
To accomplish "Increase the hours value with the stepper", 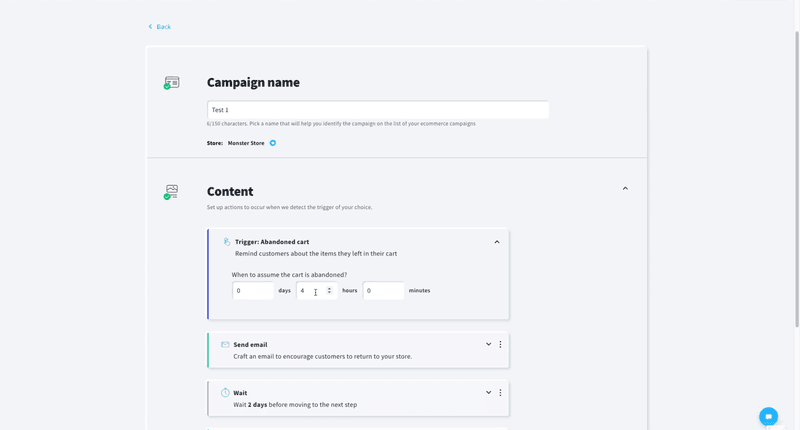I will [x=329, y=288].
